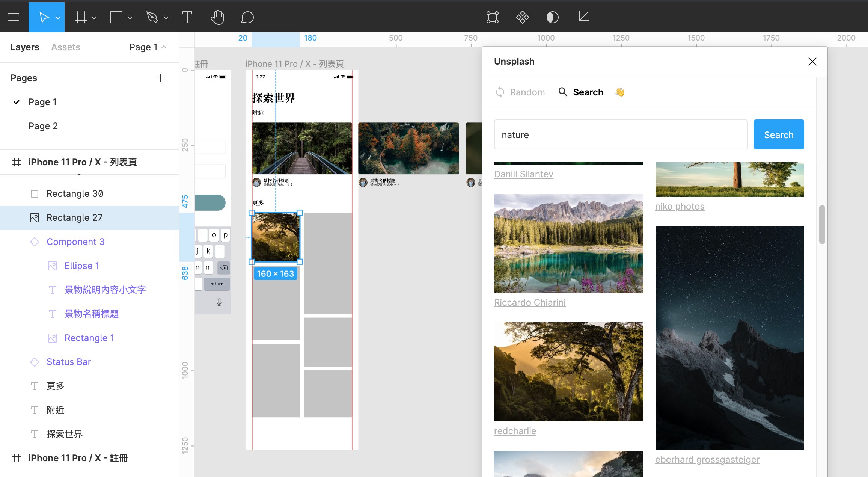Image resolution: width=868 pixels, height=477 pixels.
Task: Open Rectangle shape tool dropdown arrow
Action: [x=130, y=17]
